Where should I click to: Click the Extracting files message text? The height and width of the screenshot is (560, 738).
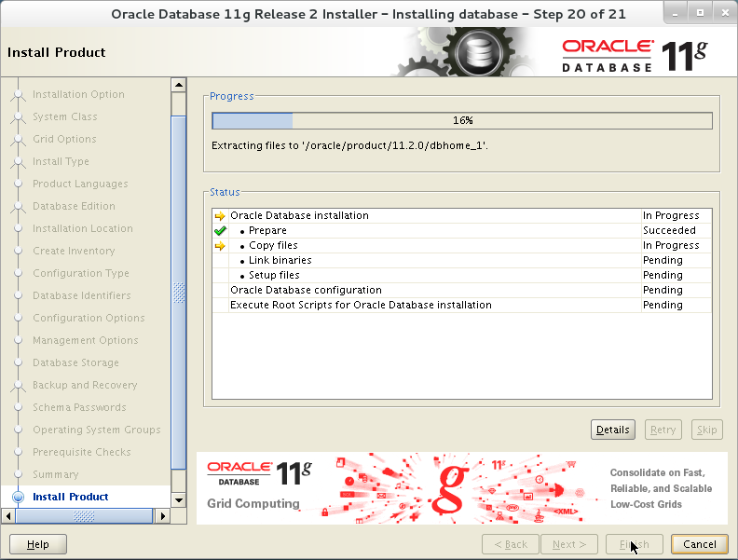[349, 146]
